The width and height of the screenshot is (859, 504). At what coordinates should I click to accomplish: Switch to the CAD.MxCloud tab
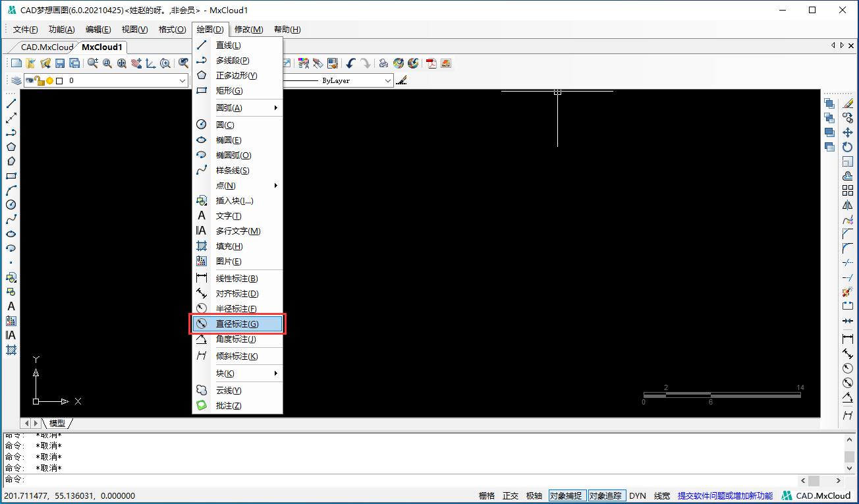point(47,47)
